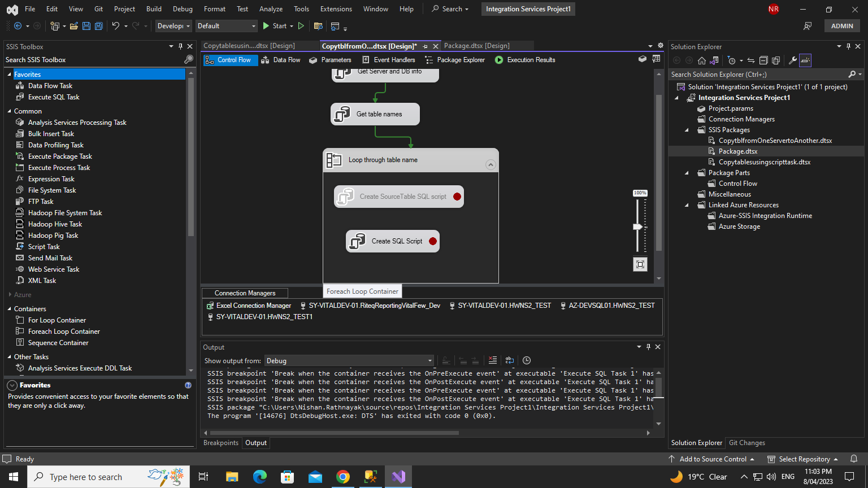Viewport: 868px width, 488px height.
Task: Navigate backward with the blue back arrow
Action: [18, 26]
